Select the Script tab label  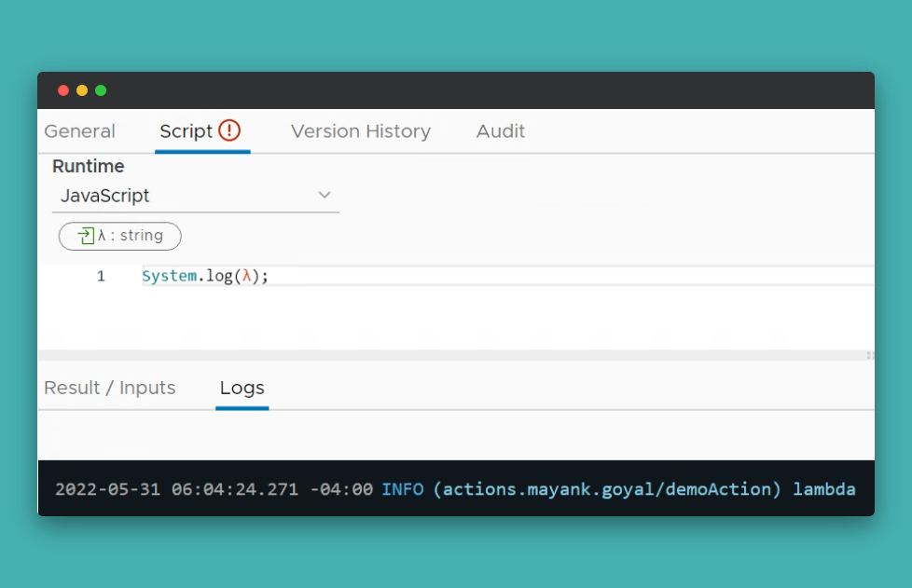(x=186, y=131)
